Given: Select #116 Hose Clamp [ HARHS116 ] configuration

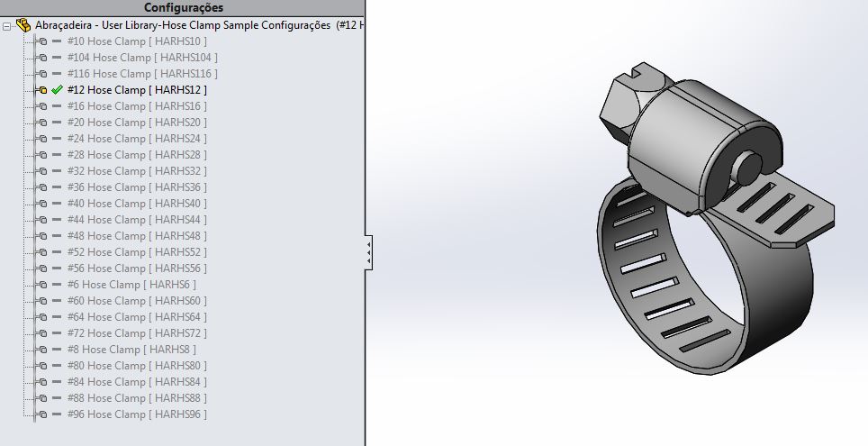Looking at the screenshot, I should coord(142,73).
